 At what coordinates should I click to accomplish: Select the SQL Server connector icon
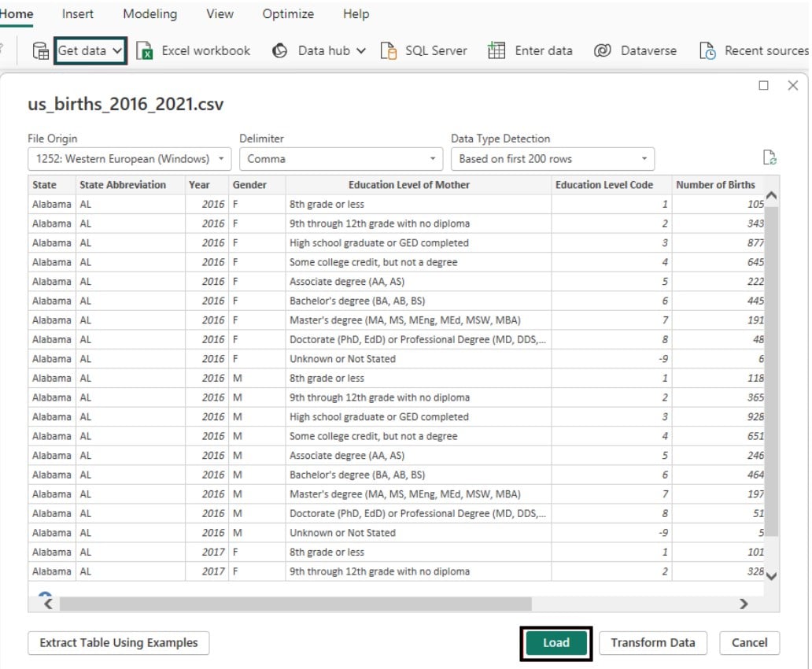[389, 50]
